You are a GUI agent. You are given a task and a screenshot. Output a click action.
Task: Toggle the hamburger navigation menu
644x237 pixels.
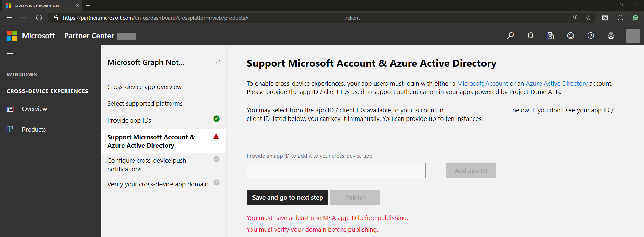tap(10, 55)
